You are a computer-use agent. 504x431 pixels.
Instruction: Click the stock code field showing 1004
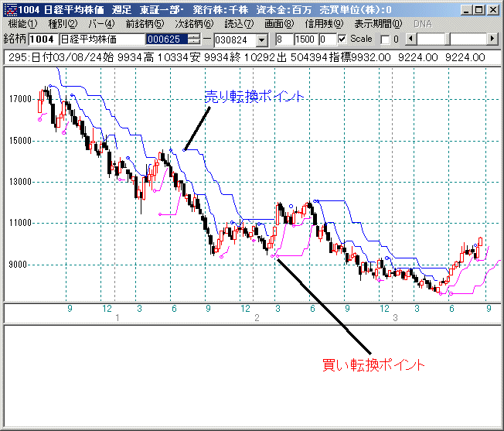point(43,39)
